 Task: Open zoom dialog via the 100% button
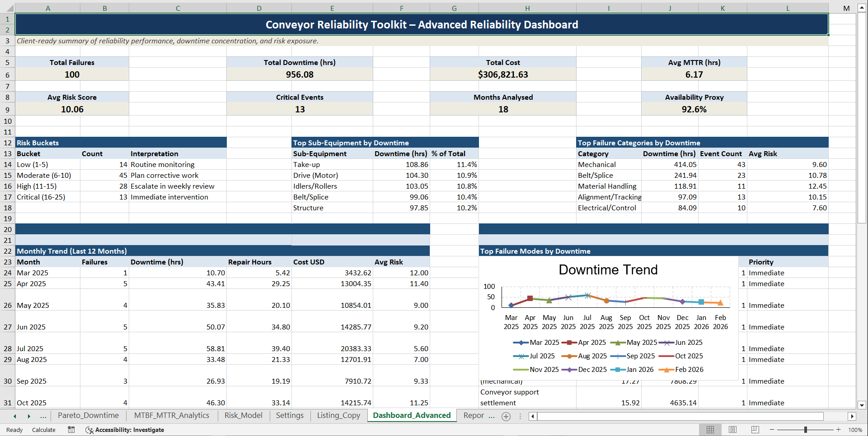(x=854, y=430)
